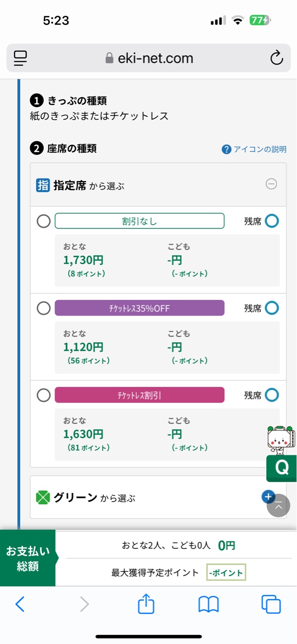Select the チケットレス35%OFF radio option

[x=44, y=308]
